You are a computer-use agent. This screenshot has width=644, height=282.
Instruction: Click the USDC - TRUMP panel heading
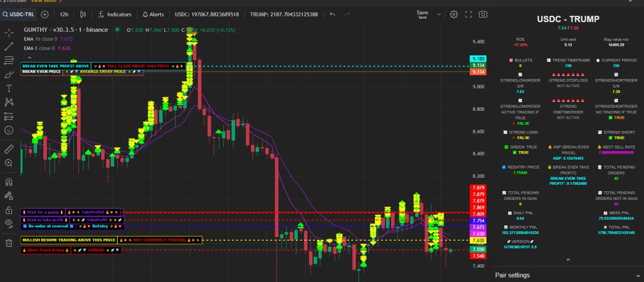coord(568,19)
